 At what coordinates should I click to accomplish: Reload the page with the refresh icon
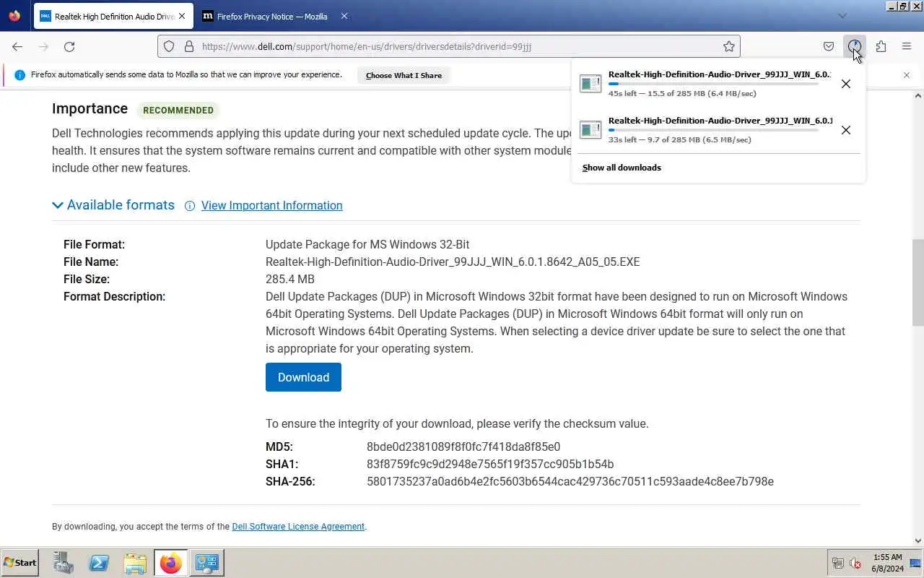pyautogui.click(x=69, y=46)
